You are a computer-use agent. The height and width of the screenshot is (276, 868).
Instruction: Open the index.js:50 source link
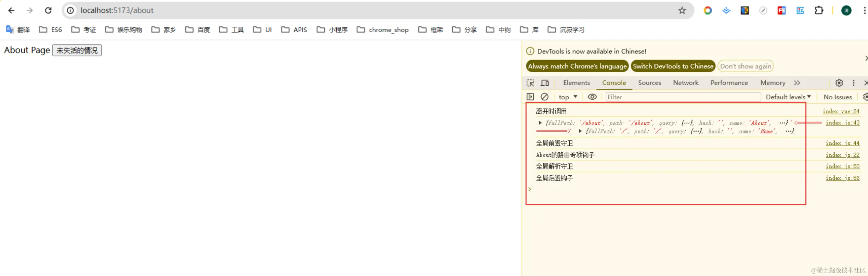[843, 166]
